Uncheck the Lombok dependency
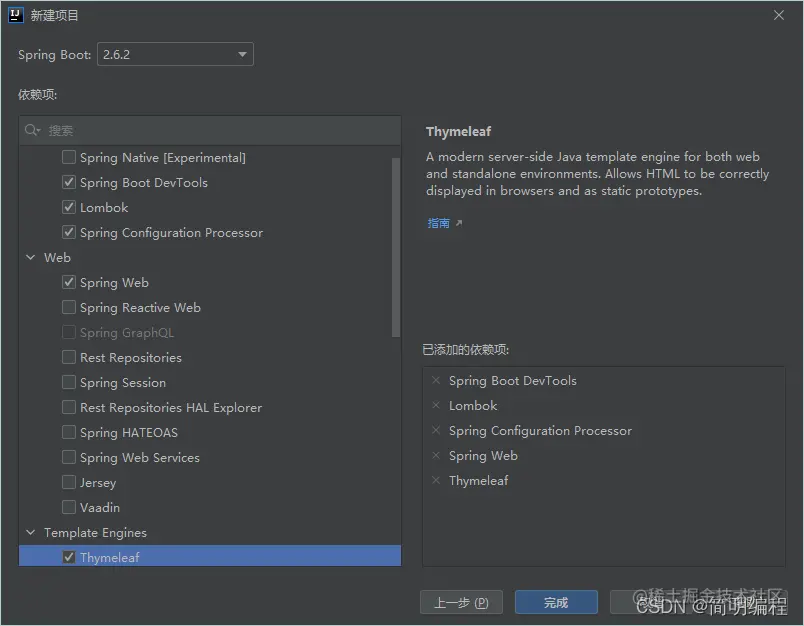804x626 pixels. tap(69, 207)
